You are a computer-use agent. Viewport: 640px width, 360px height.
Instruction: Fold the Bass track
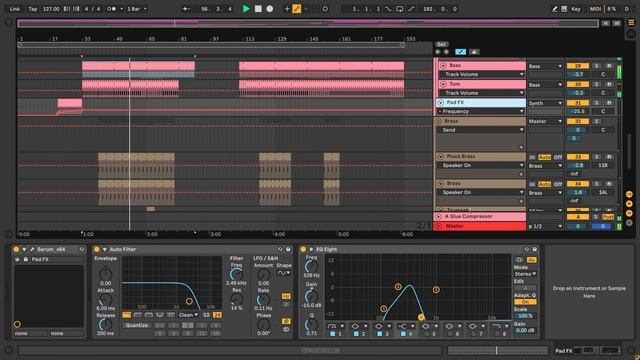(443, 65)
